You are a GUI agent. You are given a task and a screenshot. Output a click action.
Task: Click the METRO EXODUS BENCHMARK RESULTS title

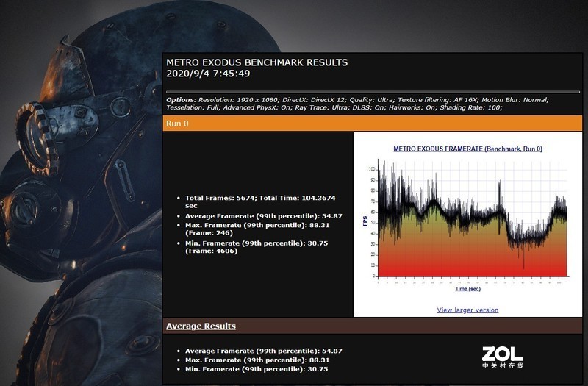coord(257,62)
